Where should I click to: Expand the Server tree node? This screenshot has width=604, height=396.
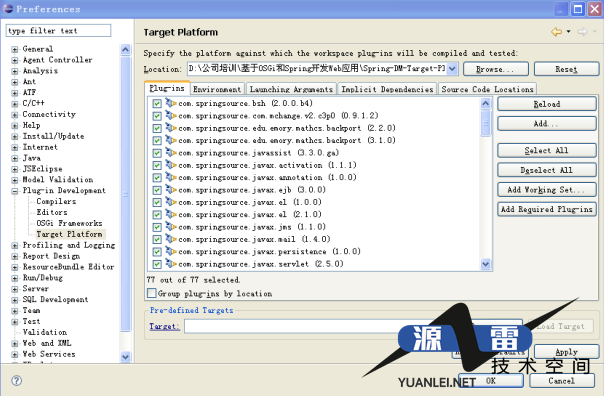pyautogui.click(x=15, y=289)
